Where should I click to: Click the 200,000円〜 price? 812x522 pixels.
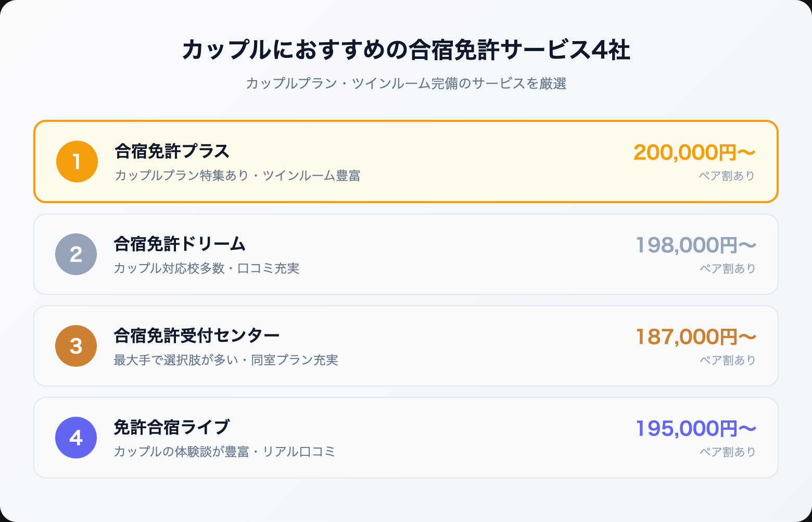tap(694, 152)
